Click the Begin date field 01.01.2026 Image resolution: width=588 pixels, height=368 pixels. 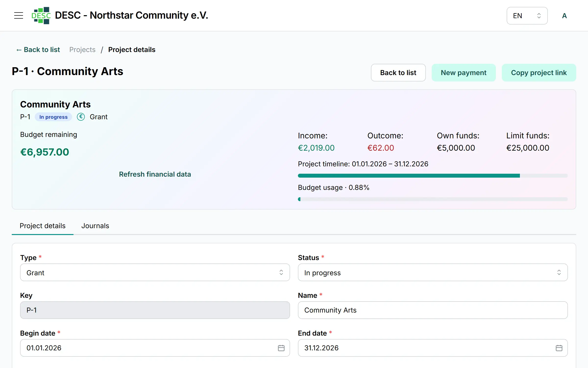coord(155,348)
